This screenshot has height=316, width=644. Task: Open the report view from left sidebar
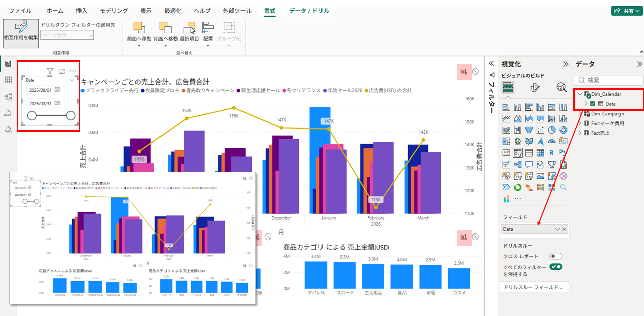pyautogui.click(x=8, y=64)
